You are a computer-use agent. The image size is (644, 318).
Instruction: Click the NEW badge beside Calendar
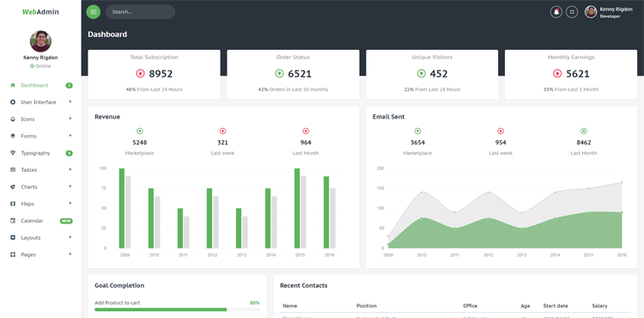coord(66,221)
